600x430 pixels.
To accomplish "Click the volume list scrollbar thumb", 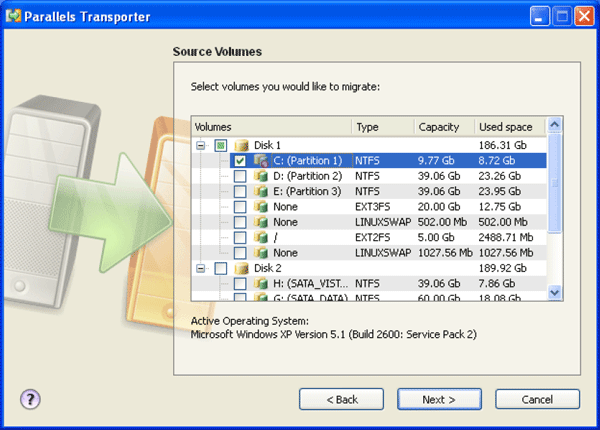I will click(554, 183).
